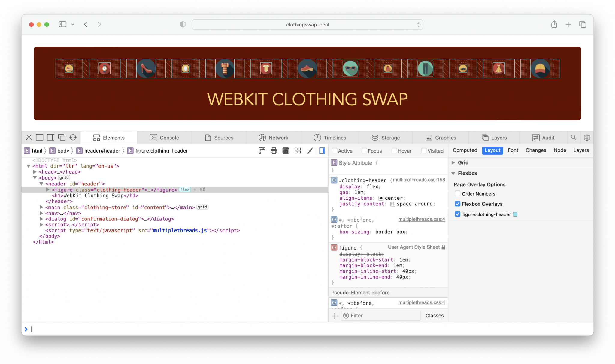Click the Classes button near the filter
The image size is (615, 364).
click(435, 315)
